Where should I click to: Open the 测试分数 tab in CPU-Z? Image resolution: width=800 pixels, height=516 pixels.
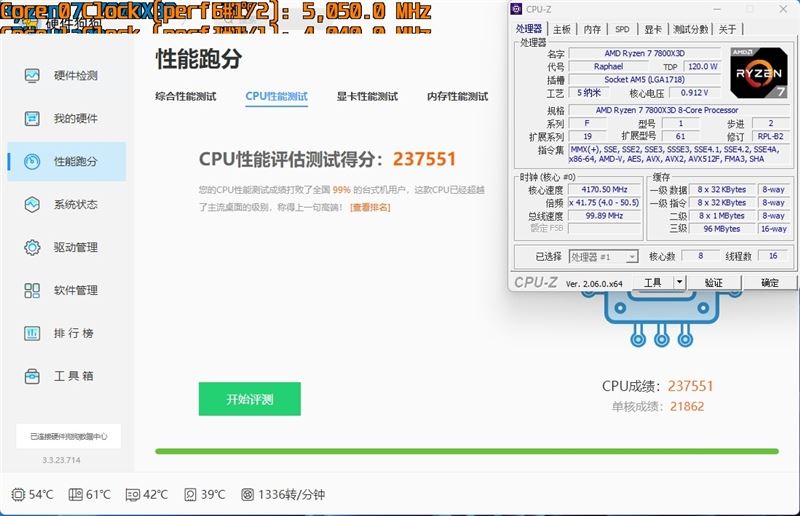[x=690, y=29]
